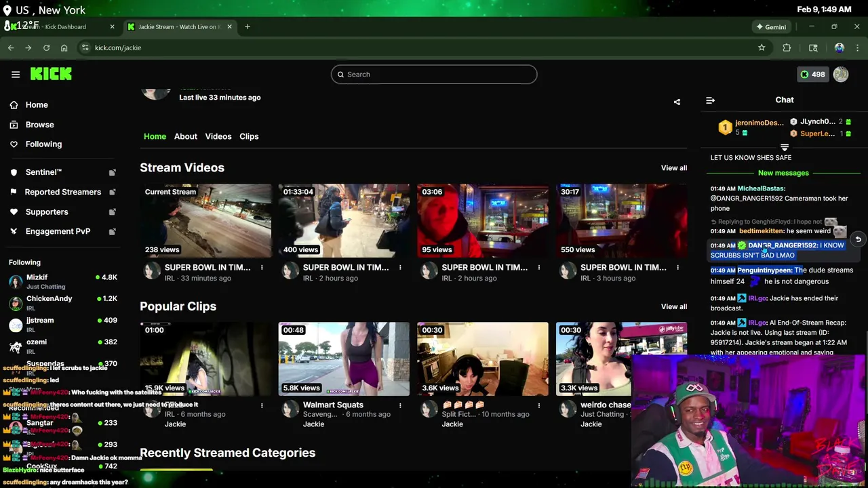This screenshot has width=868, height=488.
Task: Open the Walmart Squats clip
Action: (344, 359)
